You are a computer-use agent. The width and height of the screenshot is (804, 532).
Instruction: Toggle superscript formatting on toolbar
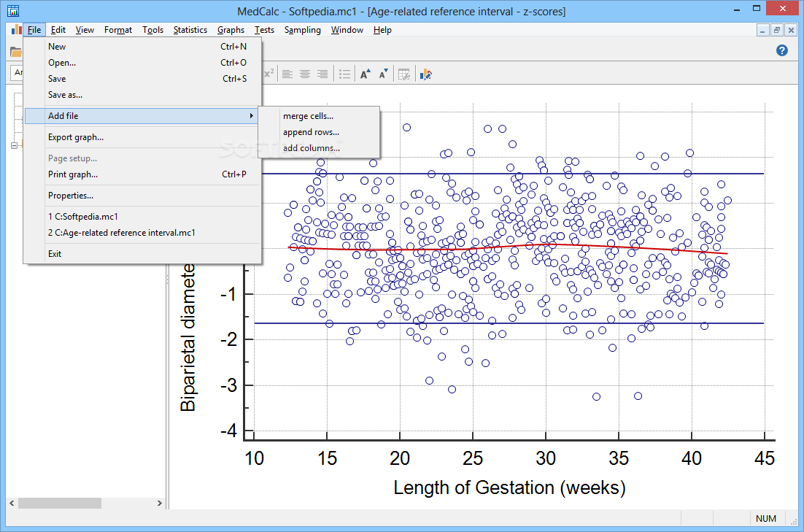(x=270, y=73)
